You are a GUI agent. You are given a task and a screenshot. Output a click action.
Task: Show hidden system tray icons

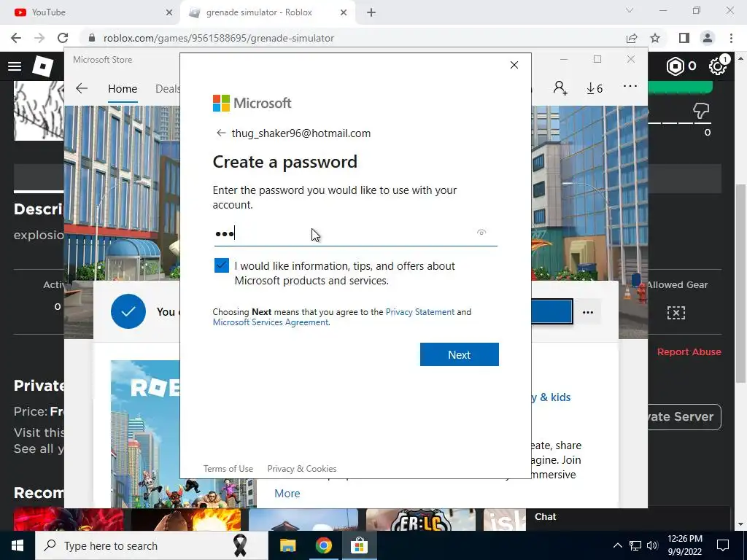617,545
